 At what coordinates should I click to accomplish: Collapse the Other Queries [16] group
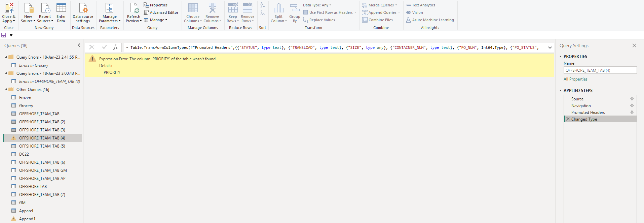coord(6,90)
